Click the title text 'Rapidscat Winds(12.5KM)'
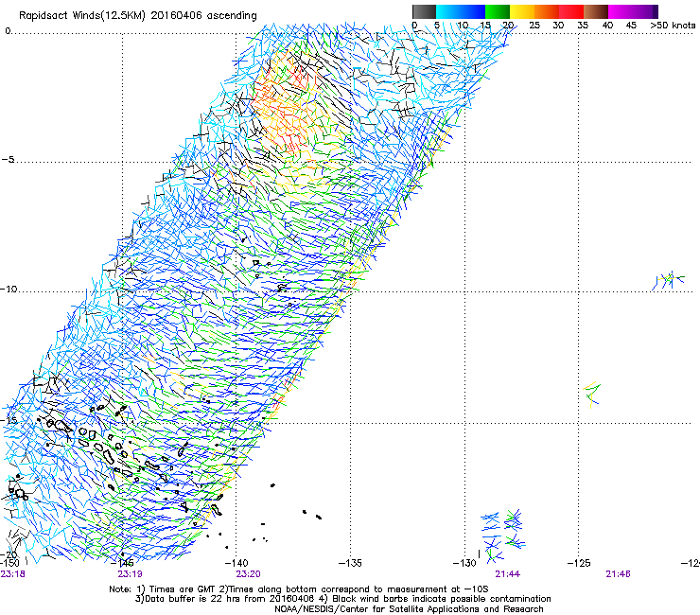The width and height of the screenshot is (700, 615). pos(82,16)
